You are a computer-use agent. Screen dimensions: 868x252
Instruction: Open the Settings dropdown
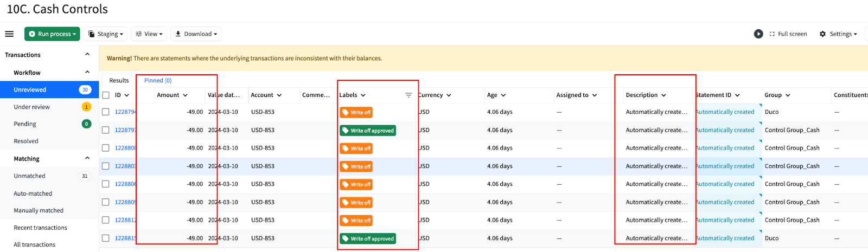point(838,34)
